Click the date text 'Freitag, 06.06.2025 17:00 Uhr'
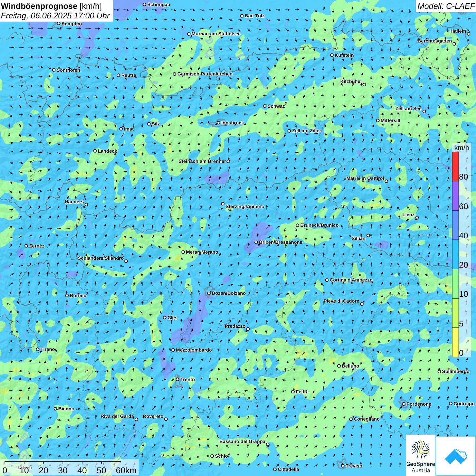This screenshot has height=476, width=476. click(55, 16)
